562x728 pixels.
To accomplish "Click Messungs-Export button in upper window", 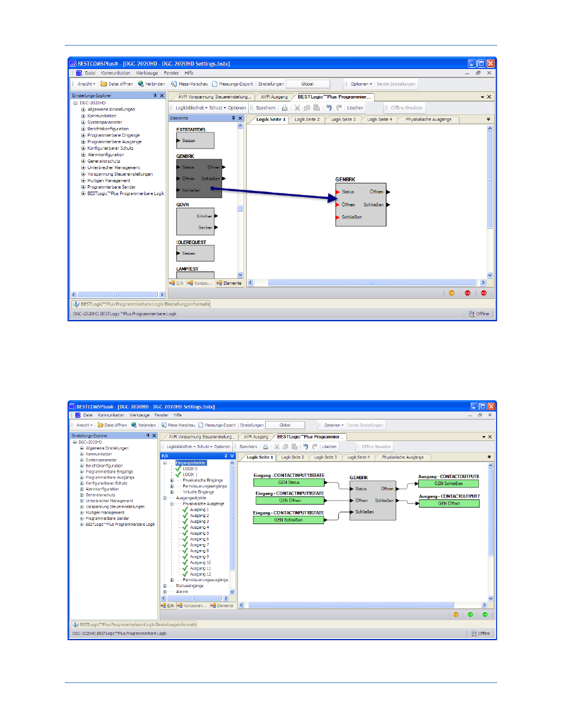I will pyautogui.click(x=233, y=84).
